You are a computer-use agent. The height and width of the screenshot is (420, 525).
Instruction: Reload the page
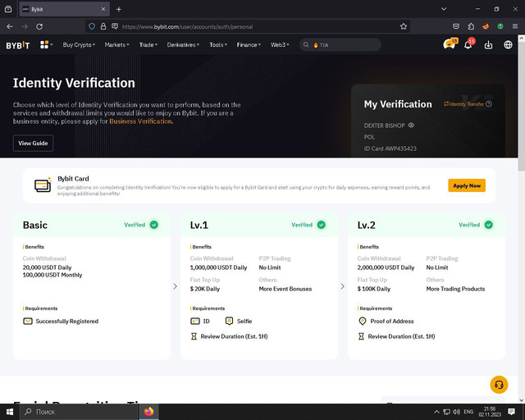click(39, 26)
